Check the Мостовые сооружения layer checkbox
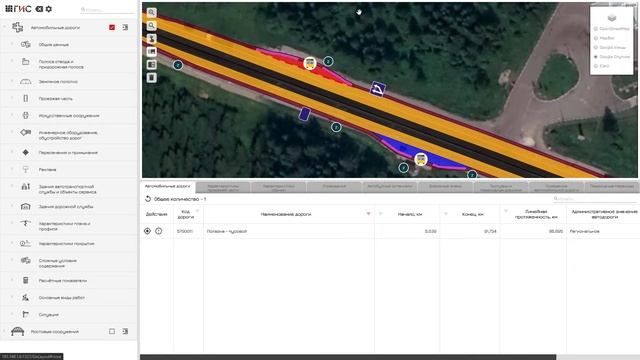Image resolution: width=640 pixels, height=360 pixels. coord(112,331)
